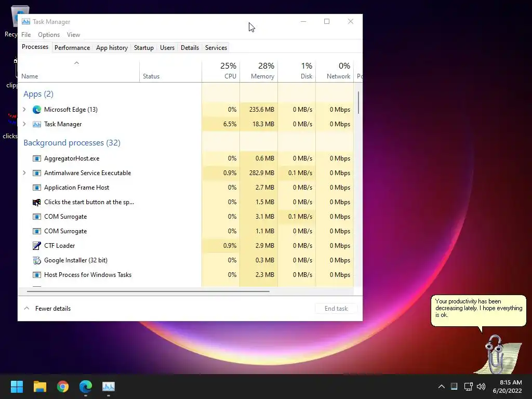Click the End task button
The image size is (532, 399).
336,309
